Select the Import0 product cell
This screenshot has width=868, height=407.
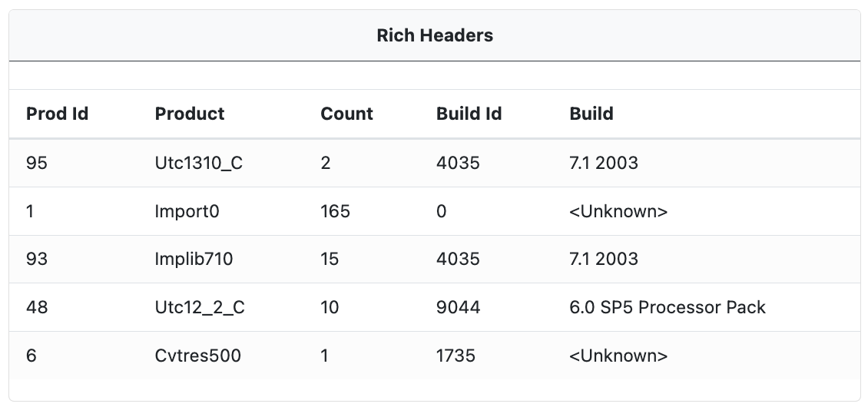click(x=187, y=211)
